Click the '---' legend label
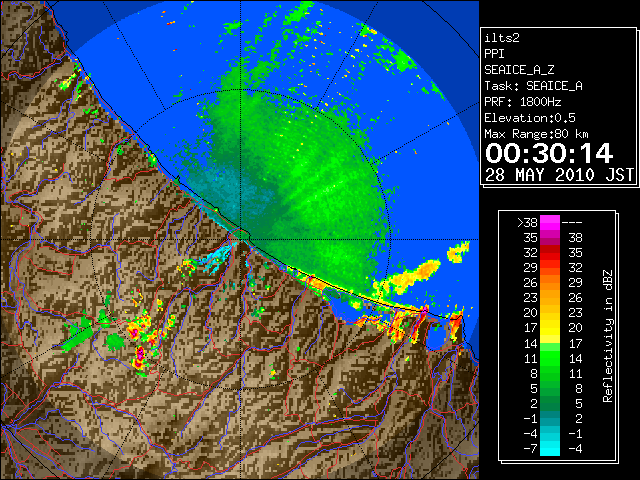This screenshot has width=640, height=480. [x=572, y=223]
